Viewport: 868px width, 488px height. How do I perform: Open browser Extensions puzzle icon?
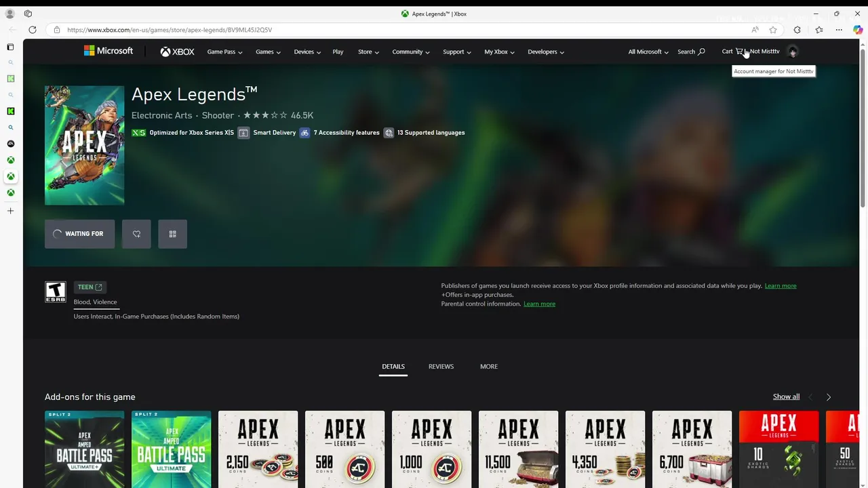click(x=797, y=30)
